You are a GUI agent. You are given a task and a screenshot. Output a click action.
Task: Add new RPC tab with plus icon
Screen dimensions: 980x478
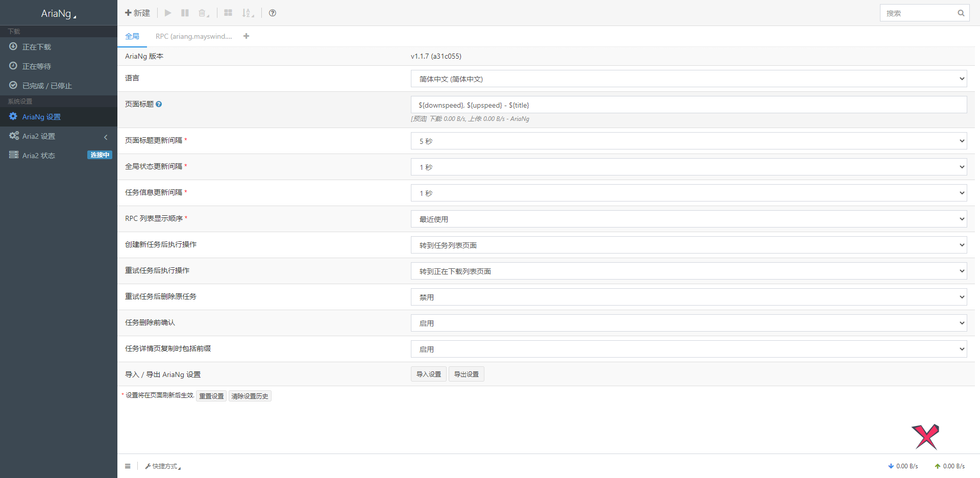(247, 36)
